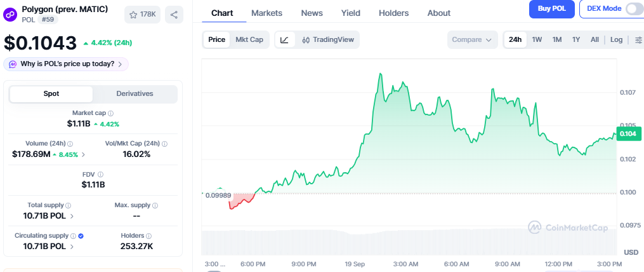Click the Max. supply info icon
644x272 pixels.
tap(155, 205)
